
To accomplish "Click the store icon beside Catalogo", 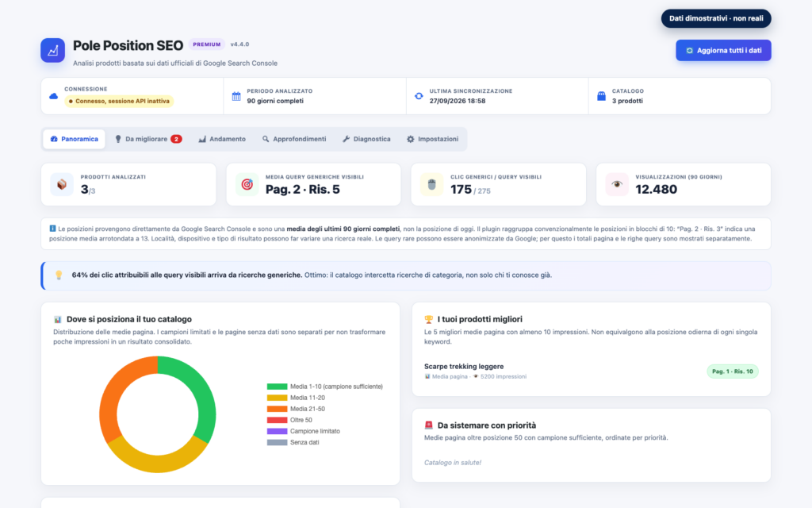I will (x=601, y=96).
